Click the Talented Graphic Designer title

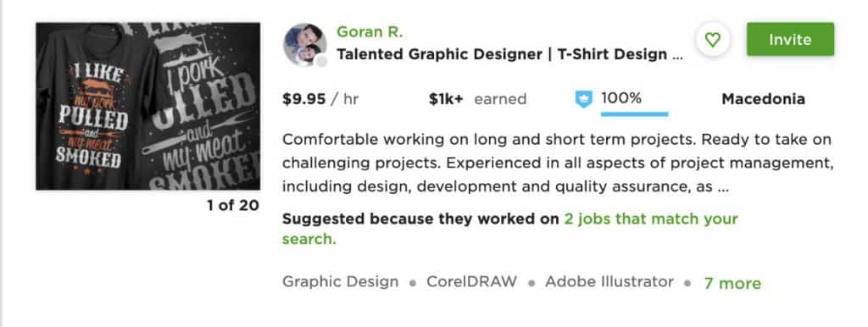[x=509, y=54]
